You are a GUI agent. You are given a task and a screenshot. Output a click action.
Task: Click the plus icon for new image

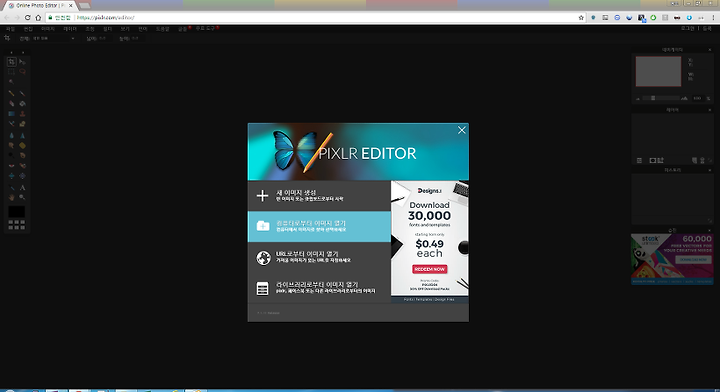pyautogui.click(x=262, y=196)
